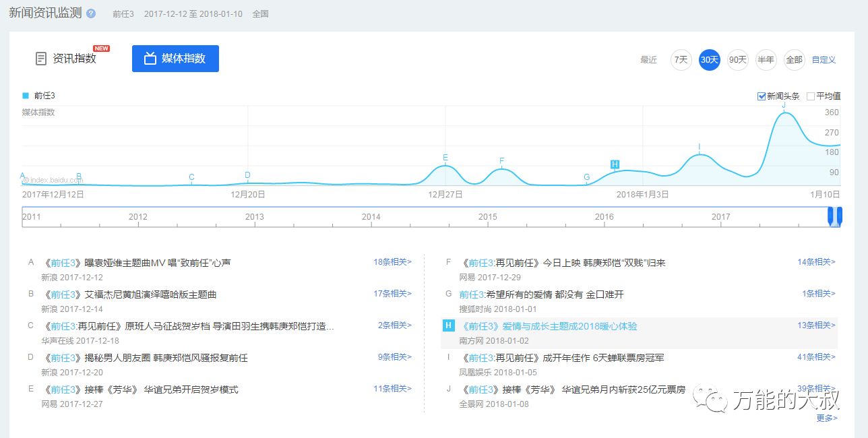Expand 41条相关 for news item I
This screenshot has width=868, height=438.
tap(816, 357)
